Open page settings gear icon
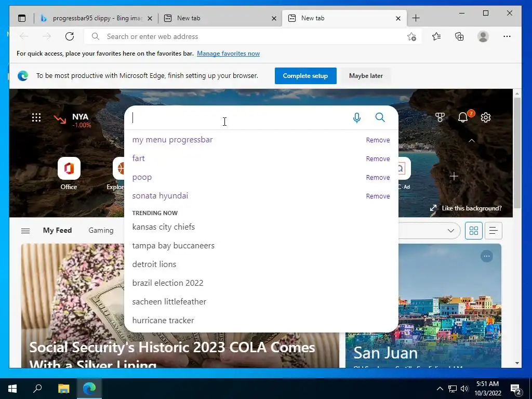The width and height of the screenshot is (532, 399). [486, 117]
